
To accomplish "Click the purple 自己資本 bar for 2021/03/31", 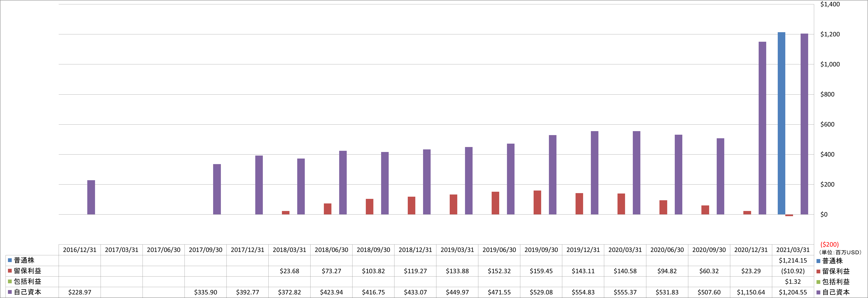I will point(804,124).
